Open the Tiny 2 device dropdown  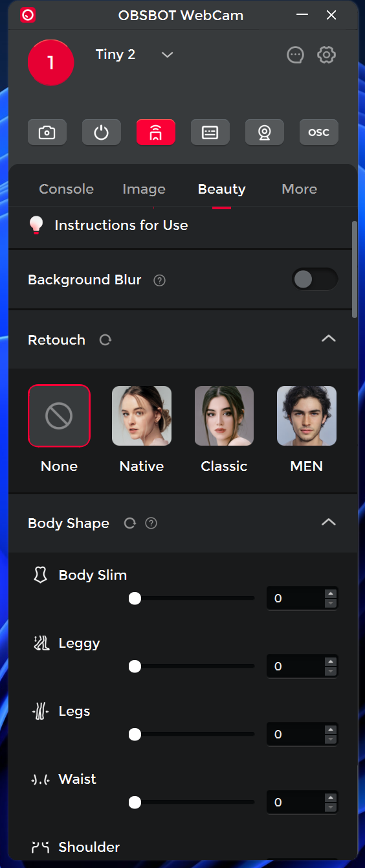(x=168, y=55)
